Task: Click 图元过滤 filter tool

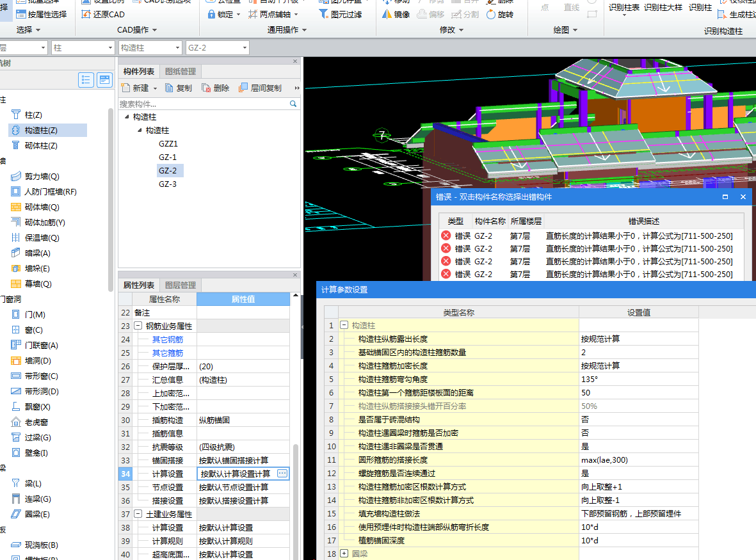Action: (341, 15)
